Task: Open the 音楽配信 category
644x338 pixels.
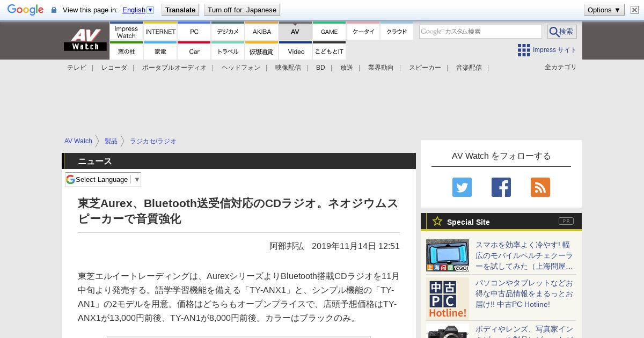Action: [x=469, y=68]
